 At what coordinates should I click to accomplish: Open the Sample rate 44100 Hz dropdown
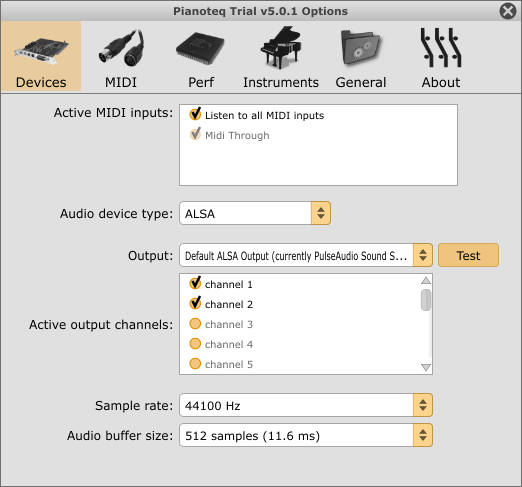tap(306, 405)
